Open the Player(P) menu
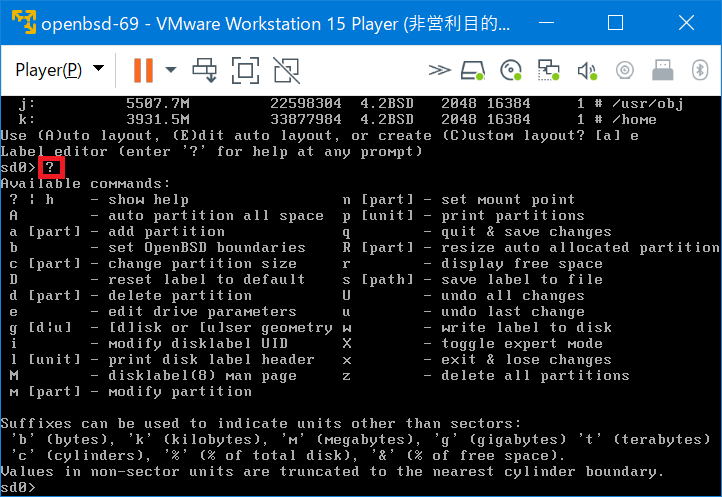Image resolution: width=722 pixels, height=497 pixels. [x=49, y=70]
